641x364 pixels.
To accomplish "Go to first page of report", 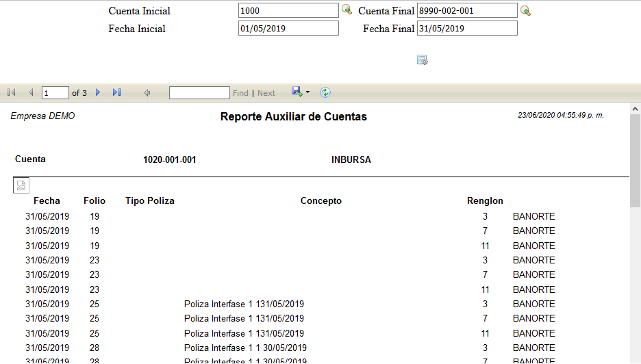I will [x=12, y=92].
